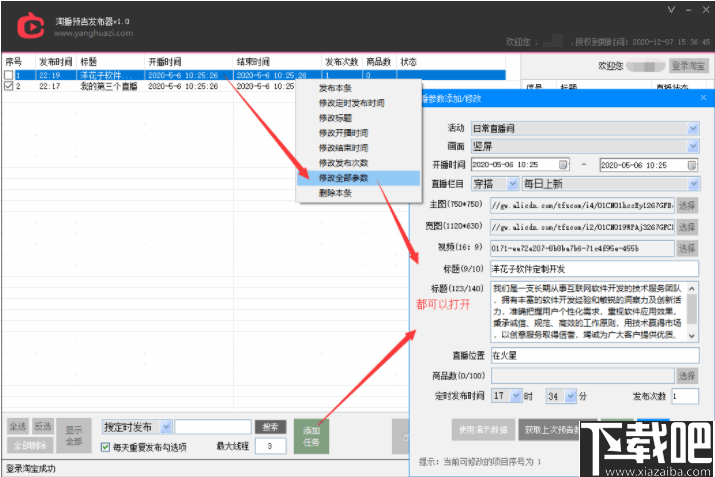Click description scrollbar up arrow

click(692, 288)
